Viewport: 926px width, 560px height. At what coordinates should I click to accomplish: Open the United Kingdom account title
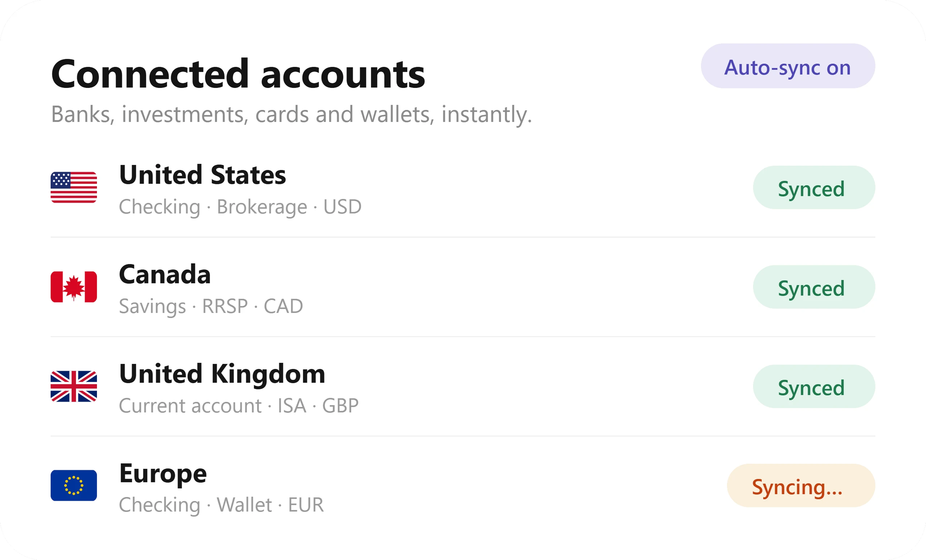[x=222, y=374]
